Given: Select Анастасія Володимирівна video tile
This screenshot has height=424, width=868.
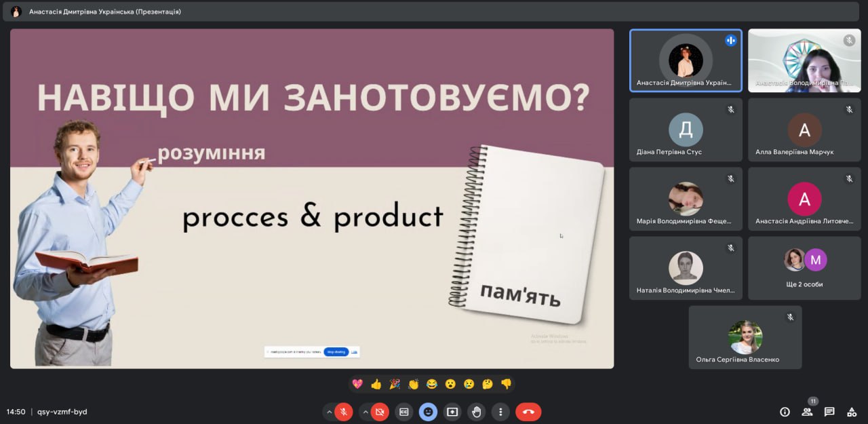Looking at the screenshot, I should point(804,60).
